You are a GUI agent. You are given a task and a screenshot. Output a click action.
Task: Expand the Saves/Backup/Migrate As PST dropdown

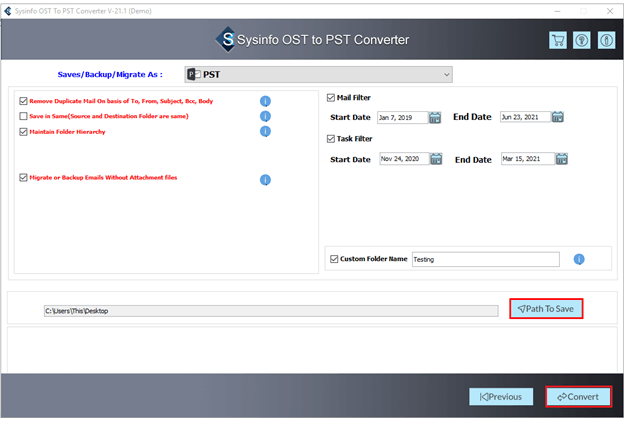(x=318, y=74)
